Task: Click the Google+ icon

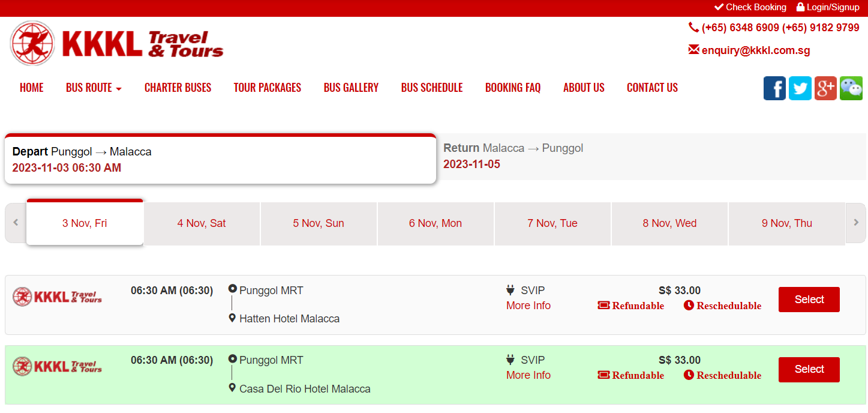Action: (x=825, y=88)
